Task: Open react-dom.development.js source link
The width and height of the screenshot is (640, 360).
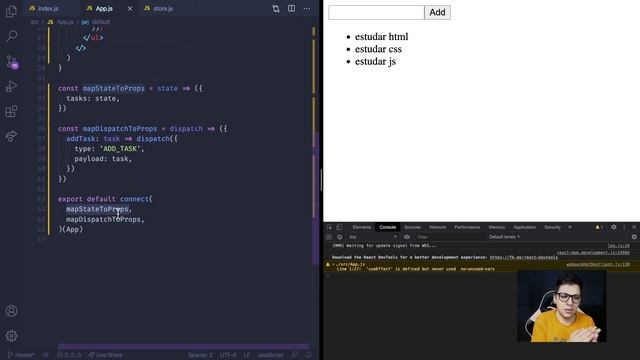Action: [593, 253]
